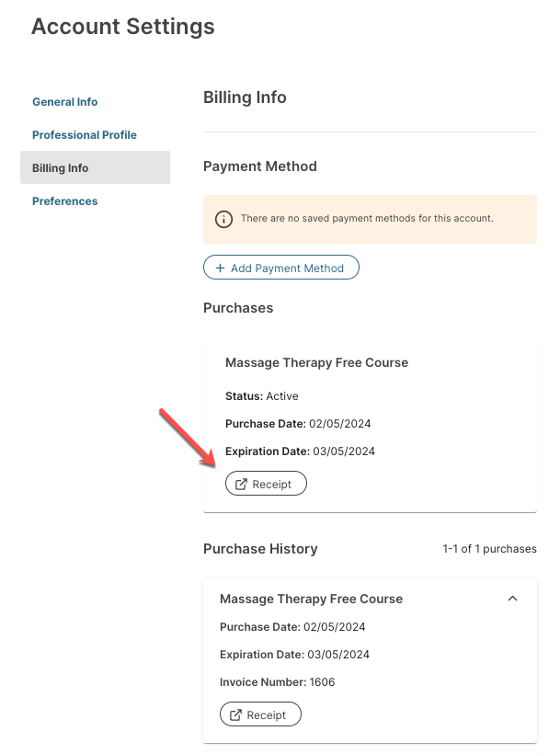560x754 pixels.
Task: View the Receipt label under Invoice Number 1606
Action: (267, 715)
